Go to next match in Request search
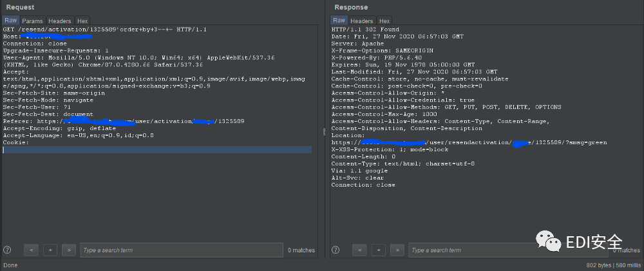Image resolution: width=644 pixels, height=271 pixels. pyautogui.click(x=69, y=250)
